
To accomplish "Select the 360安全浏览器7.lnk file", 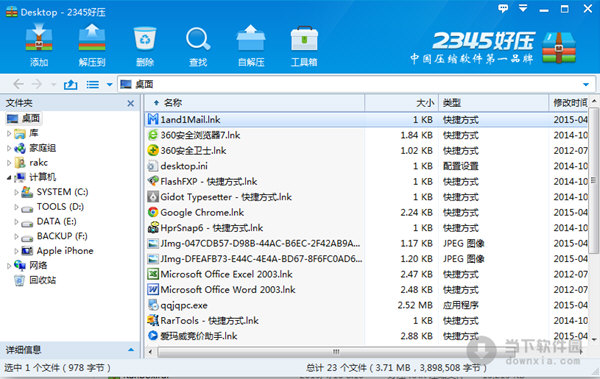I will (x=367, y=135).
